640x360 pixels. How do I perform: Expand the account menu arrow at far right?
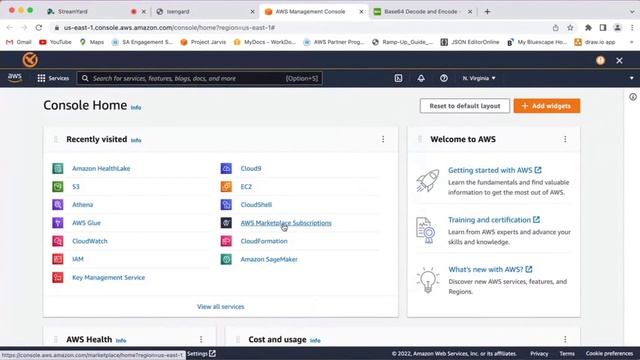click(631, 78)
